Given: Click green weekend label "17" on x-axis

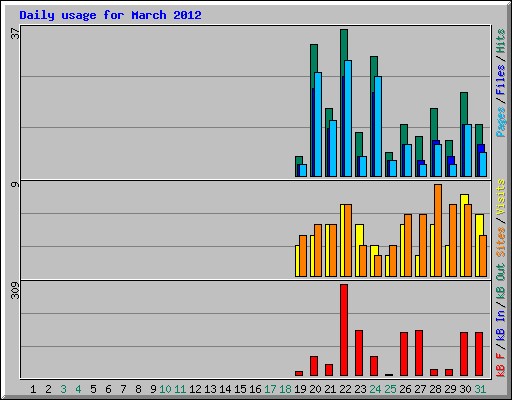Looking at the screenshot, I should coord(270,389).
